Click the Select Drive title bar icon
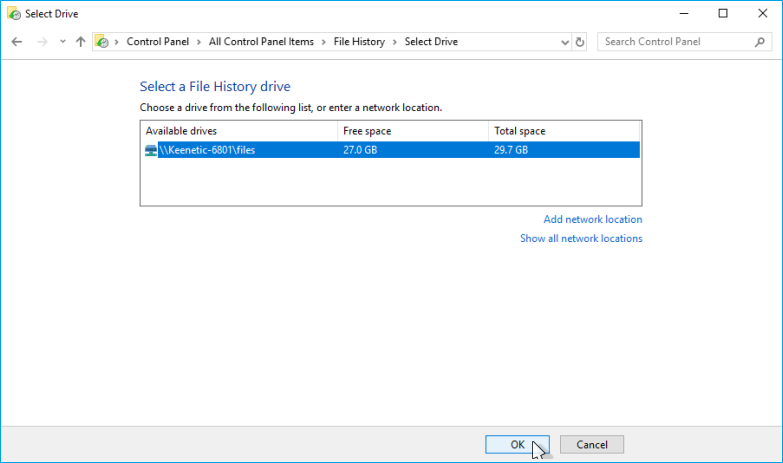Image resolution: width=783 pixels, height=463 pixels. (12, 13)
